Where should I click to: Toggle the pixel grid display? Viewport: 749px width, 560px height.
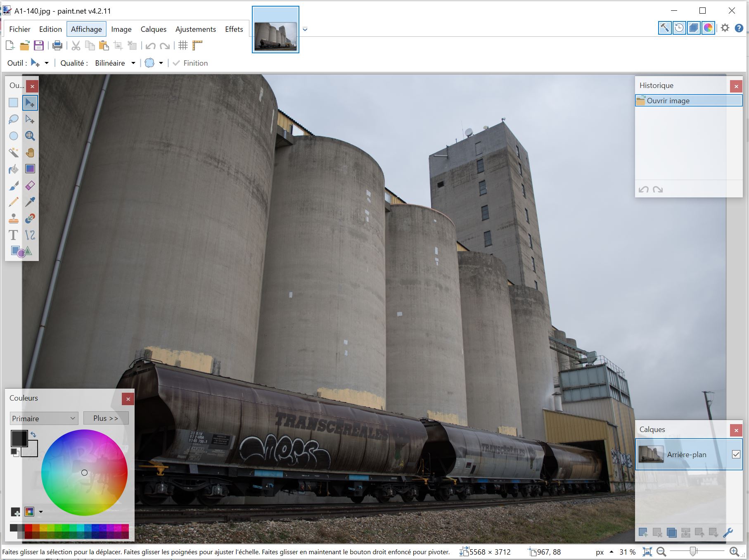pyautogui.click(x=183, y=45)
